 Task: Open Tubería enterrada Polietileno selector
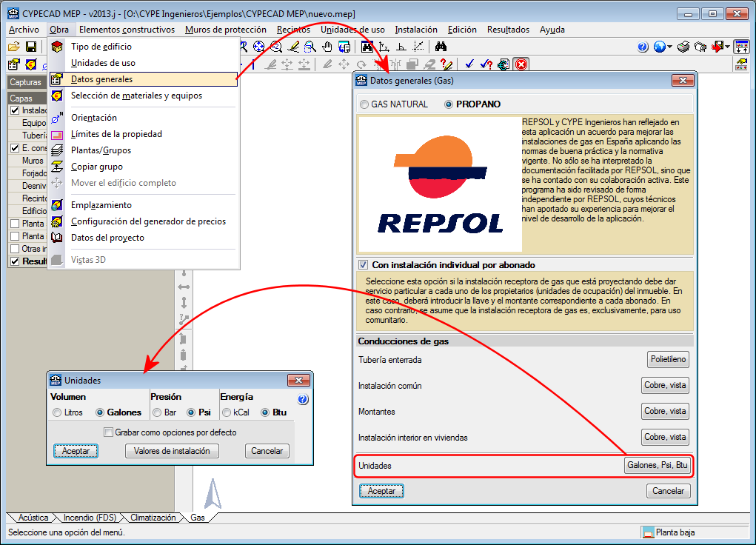tap(668, 359)
